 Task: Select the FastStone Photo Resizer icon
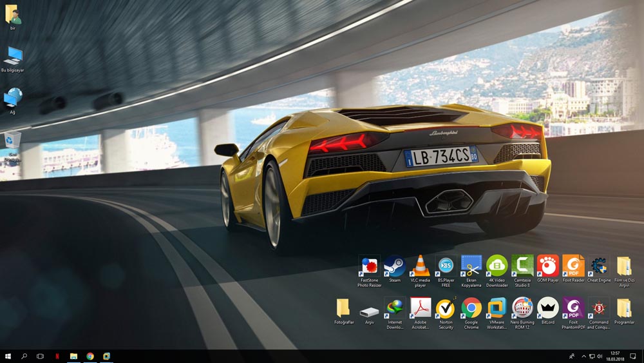pyautogui.click(x=369, y=266)
